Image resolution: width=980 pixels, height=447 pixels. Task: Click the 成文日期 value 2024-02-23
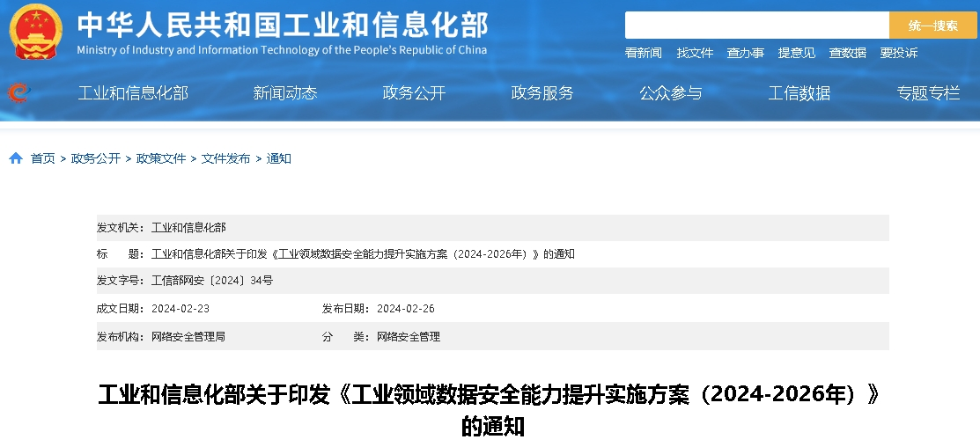pyautogui.click(x=180, y=308)
